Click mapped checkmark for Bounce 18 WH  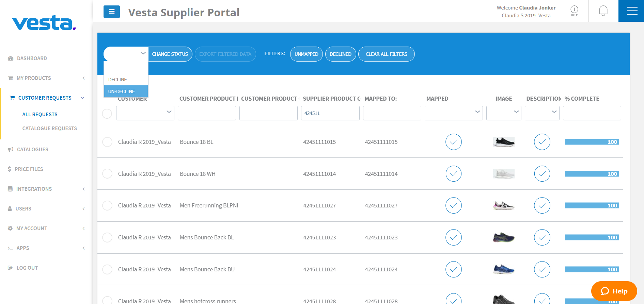[454, 174]
